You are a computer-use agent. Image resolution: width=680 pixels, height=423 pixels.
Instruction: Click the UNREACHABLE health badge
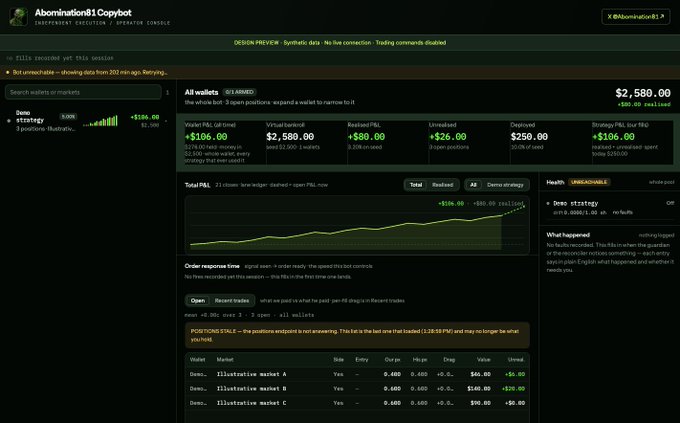(x=588, y=182)
